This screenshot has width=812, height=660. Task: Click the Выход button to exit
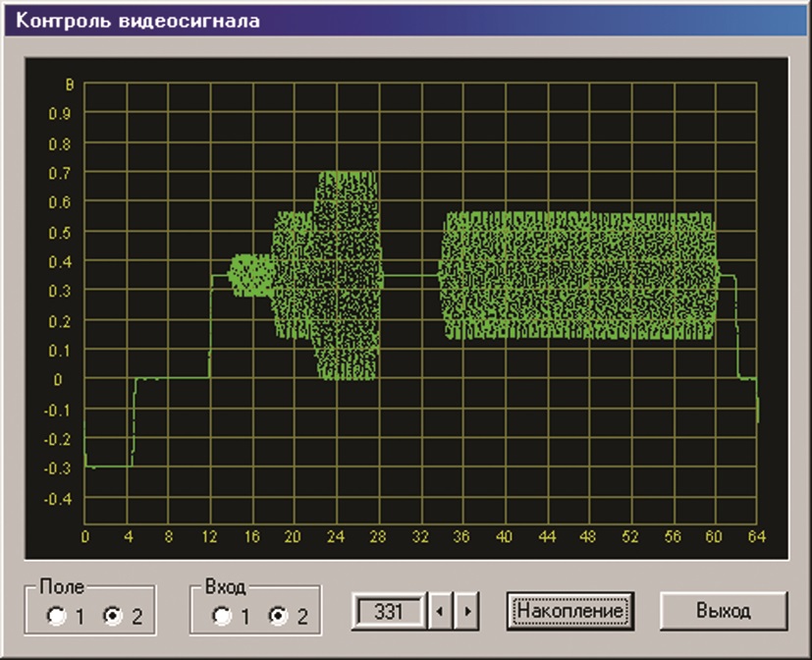pos(724,611)
